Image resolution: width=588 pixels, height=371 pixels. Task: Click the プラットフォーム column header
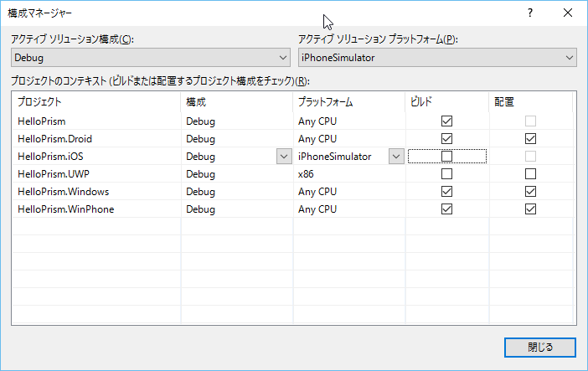pos(349,102)
